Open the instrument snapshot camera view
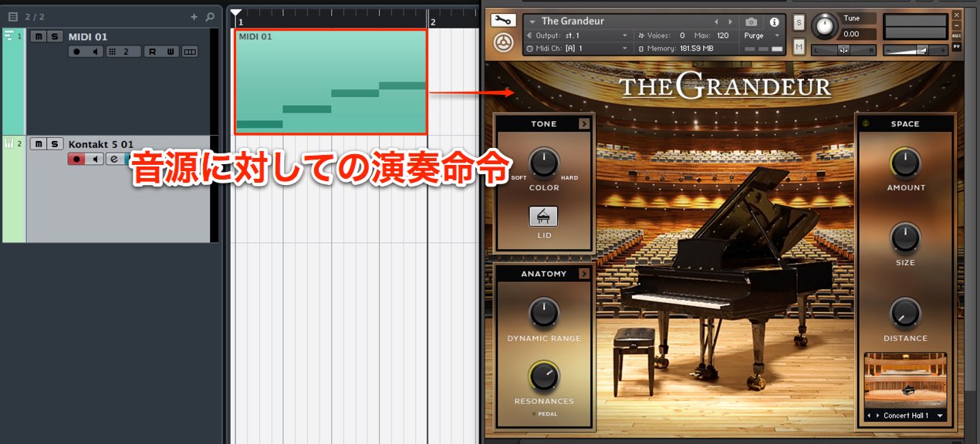Viewport: 980px width, 444px height. (751, 22)
